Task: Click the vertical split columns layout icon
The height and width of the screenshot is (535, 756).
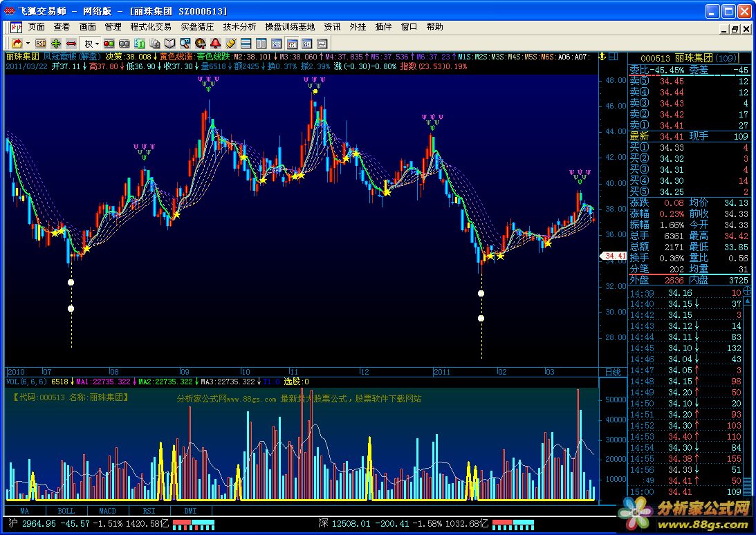Action: (261, 44)
